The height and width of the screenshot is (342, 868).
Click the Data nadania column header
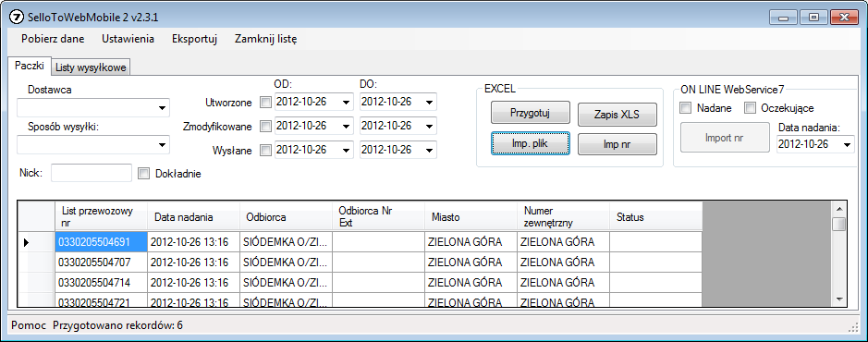(194, 217)
